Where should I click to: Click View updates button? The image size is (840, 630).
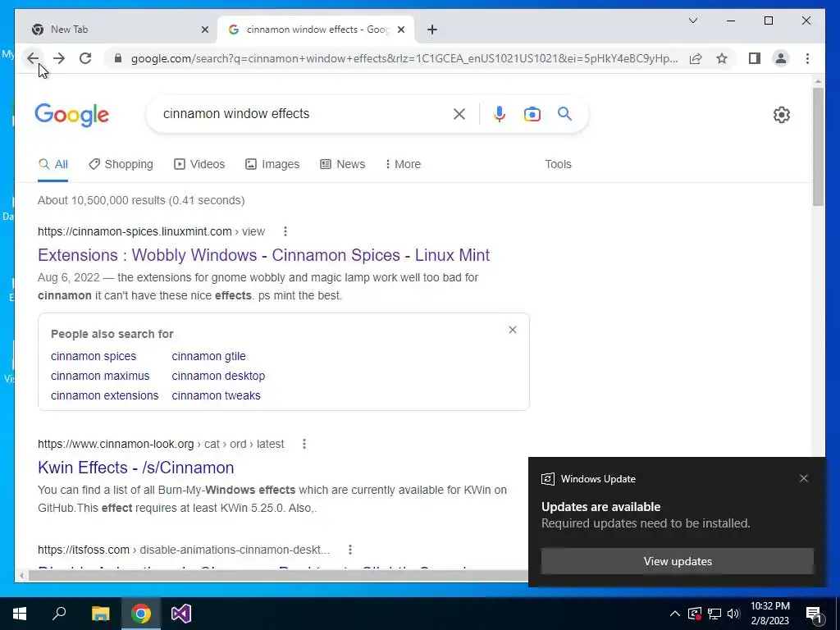tap(678, 561)
